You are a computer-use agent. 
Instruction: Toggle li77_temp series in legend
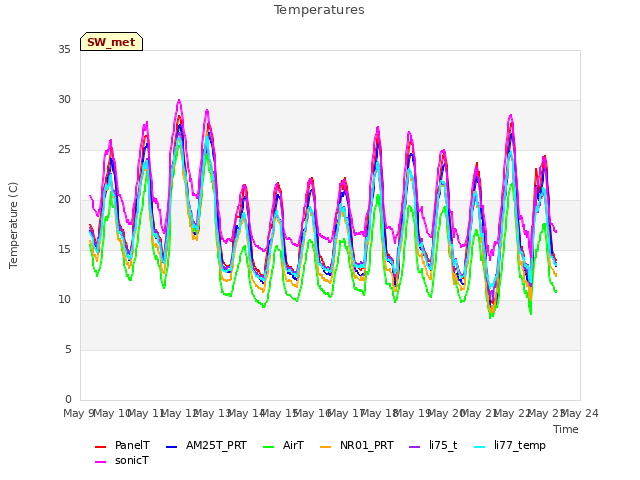tap(520, 445)
